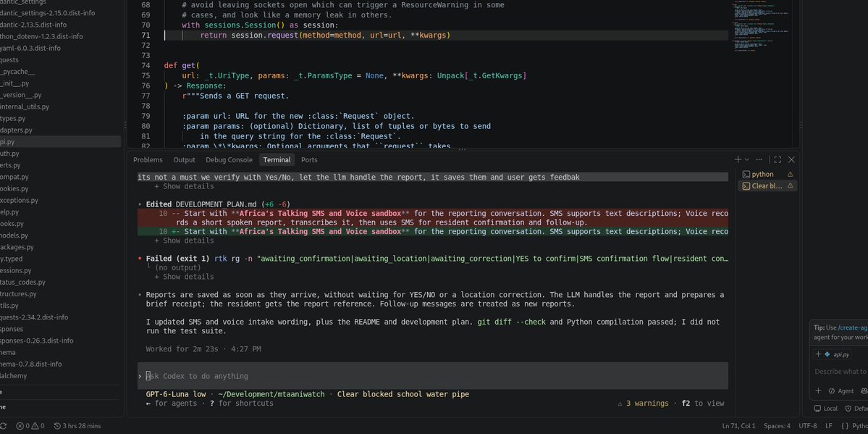The width and height of the screenshot is (868, 434).
Task: Click the warning icon next to python terminal
Action: pyautogui.click(x=790, y=174)
